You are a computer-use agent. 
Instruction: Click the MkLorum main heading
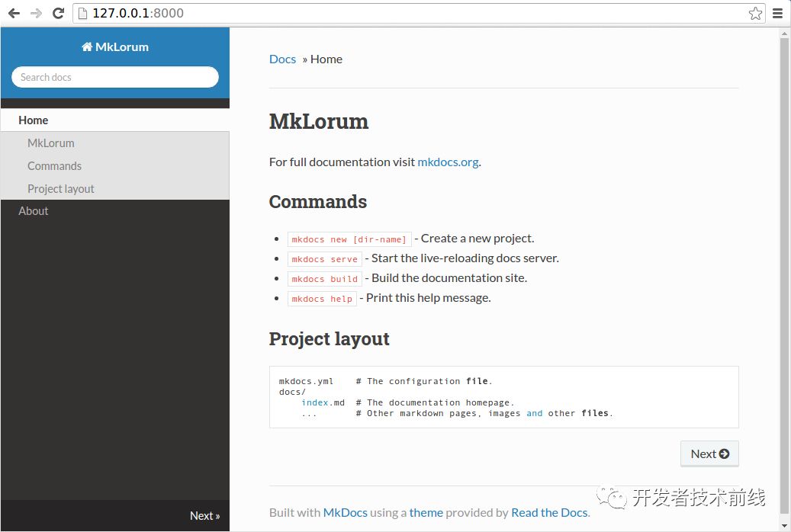tap(319, 121)
